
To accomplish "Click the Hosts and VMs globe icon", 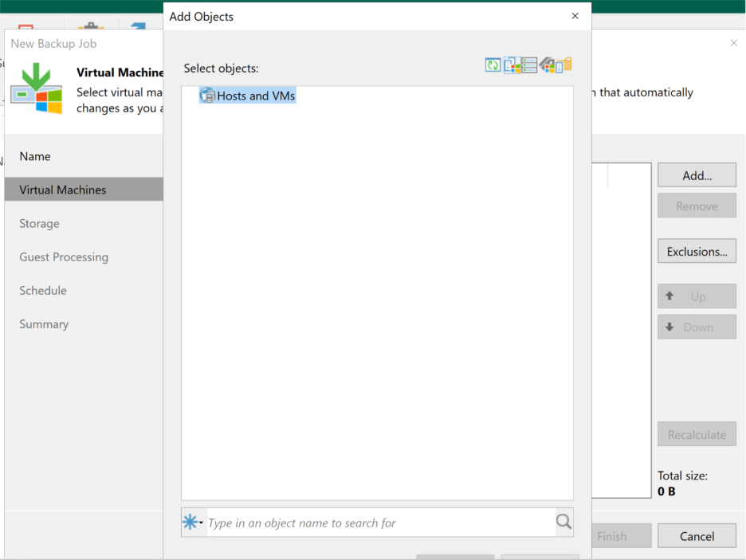I will click(207, 96).
